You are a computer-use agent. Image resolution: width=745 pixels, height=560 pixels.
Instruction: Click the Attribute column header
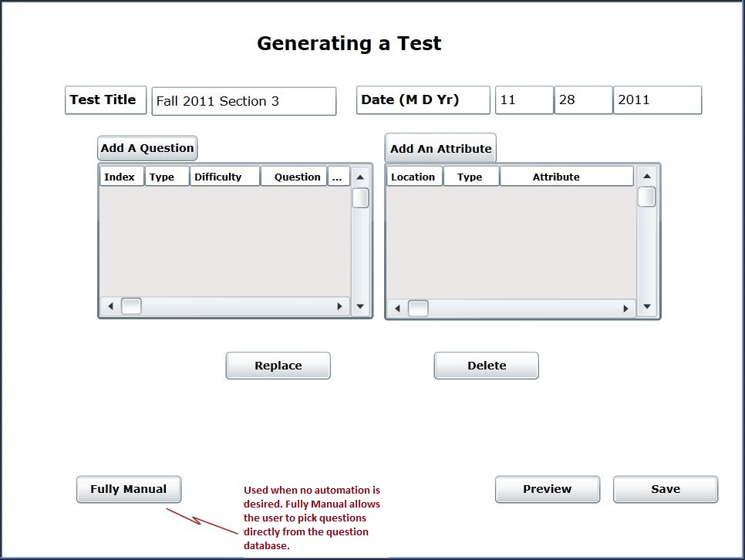566,177
